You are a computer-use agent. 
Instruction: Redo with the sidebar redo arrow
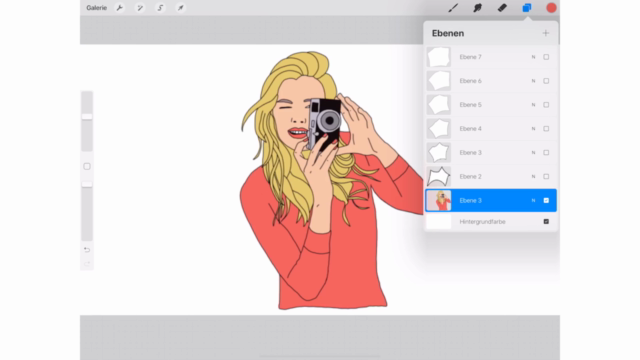pos(87,264)
